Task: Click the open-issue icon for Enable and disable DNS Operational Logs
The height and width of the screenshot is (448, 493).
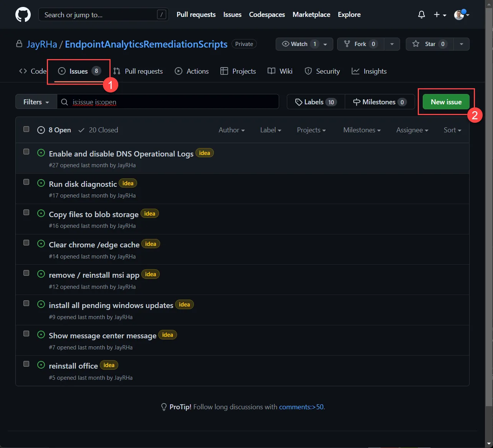Action: click(x=41, y=153)
